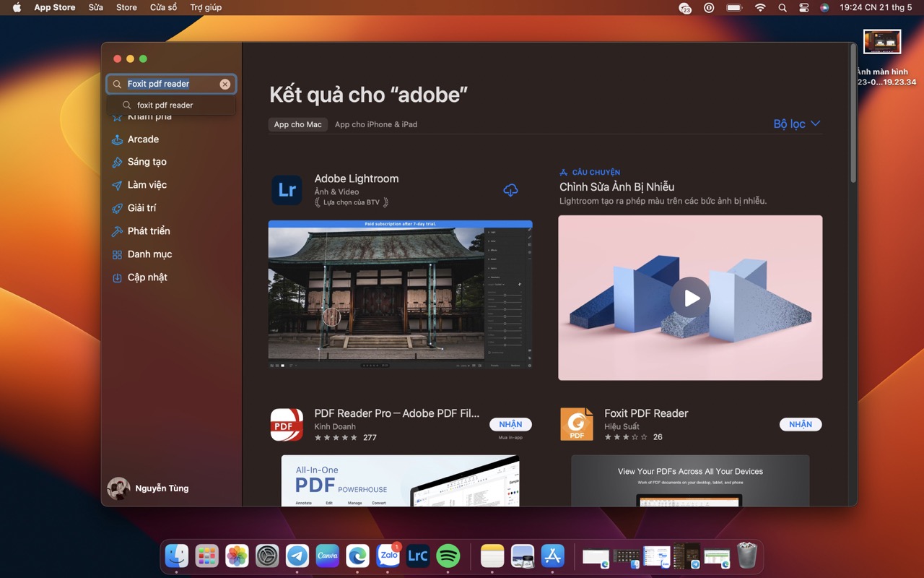
Task: Open the Sáng tạo category
Action: tap(147, 162)
